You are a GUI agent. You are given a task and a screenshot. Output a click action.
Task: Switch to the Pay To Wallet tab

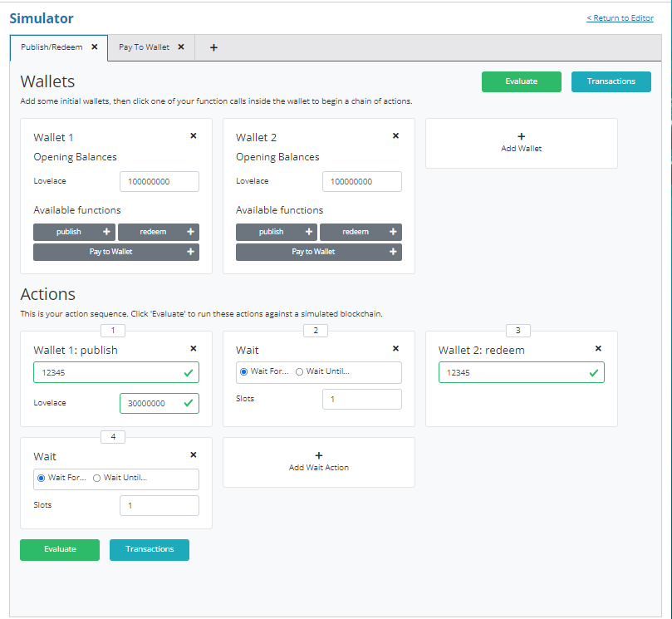pos(144,47)
